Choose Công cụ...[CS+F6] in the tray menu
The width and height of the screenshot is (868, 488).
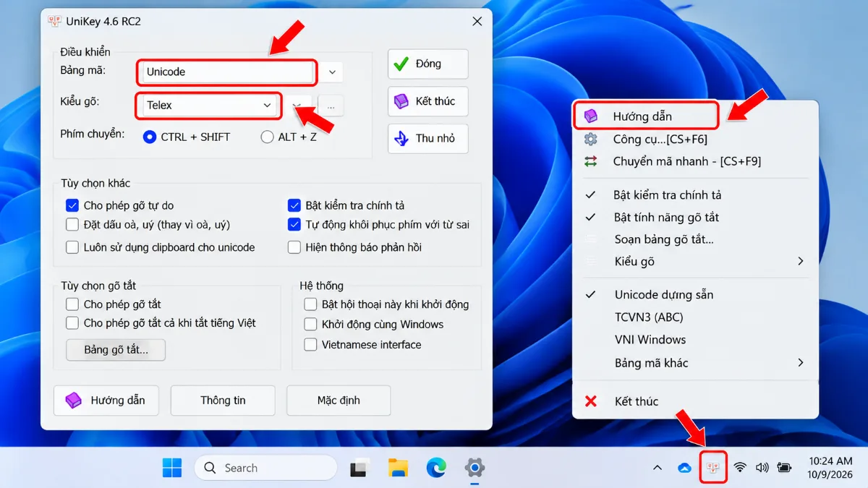695,139
